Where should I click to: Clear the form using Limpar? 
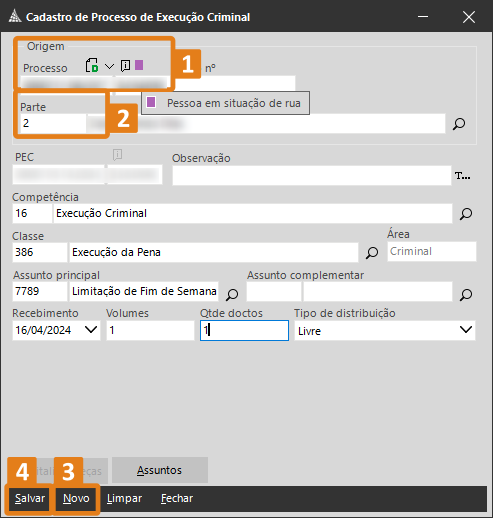124,498
